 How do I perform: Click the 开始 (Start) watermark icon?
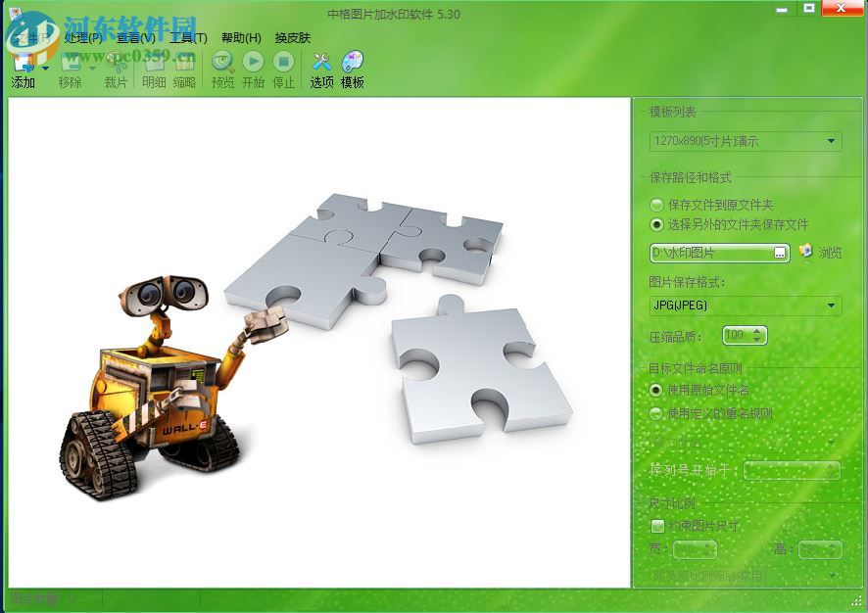(254, 61)
